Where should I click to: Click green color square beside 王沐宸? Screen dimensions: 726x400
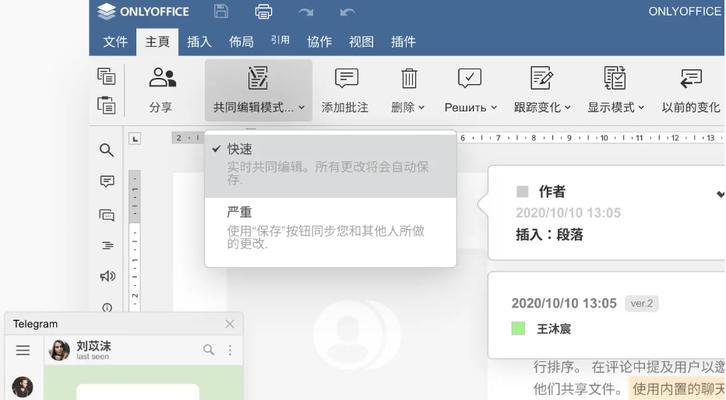pos(518,329)
